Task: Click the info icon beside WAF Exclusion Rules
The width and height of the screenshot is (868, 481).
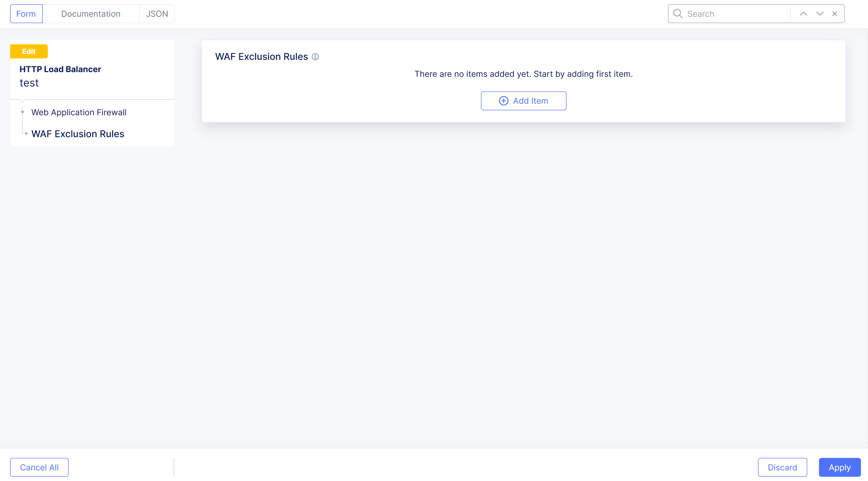Action: pos(315,57)
